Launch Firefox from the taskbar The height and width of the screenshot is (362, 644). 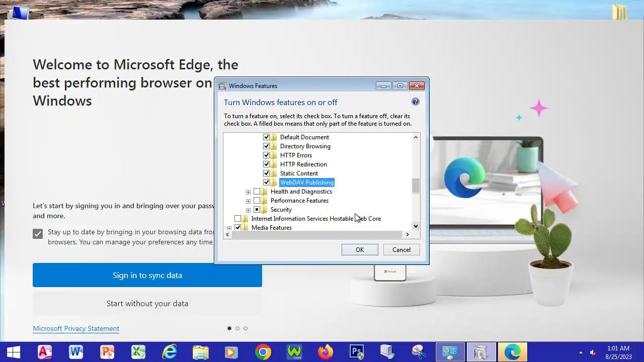click(x=326, y=351)
